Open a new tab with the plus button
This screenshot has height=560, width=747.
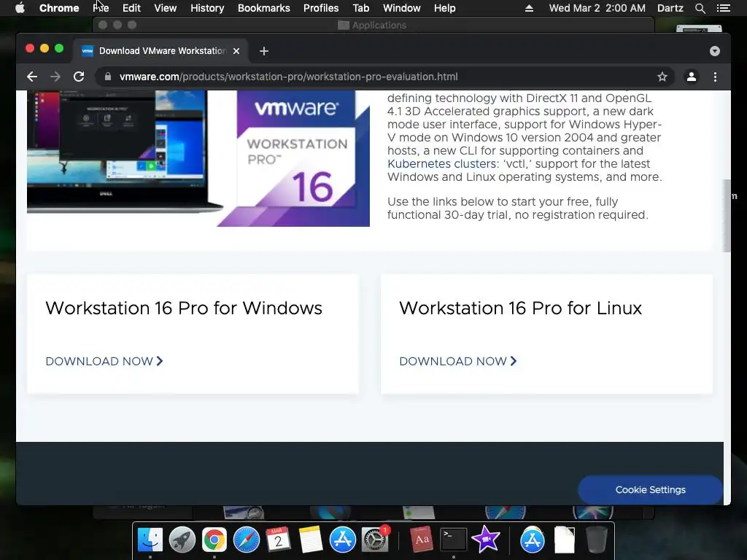pyautogui.click(x=264, y=51)
